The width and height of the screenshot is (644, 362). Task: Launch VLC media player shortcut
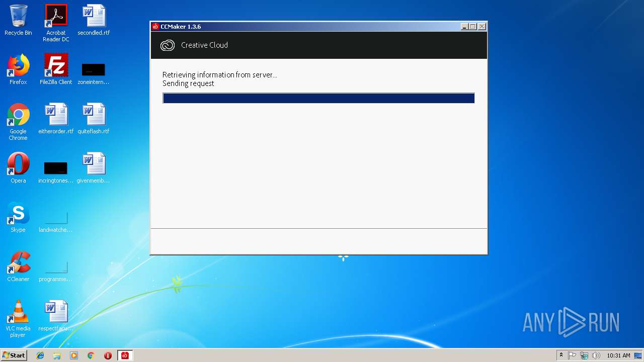click(18, 319)
